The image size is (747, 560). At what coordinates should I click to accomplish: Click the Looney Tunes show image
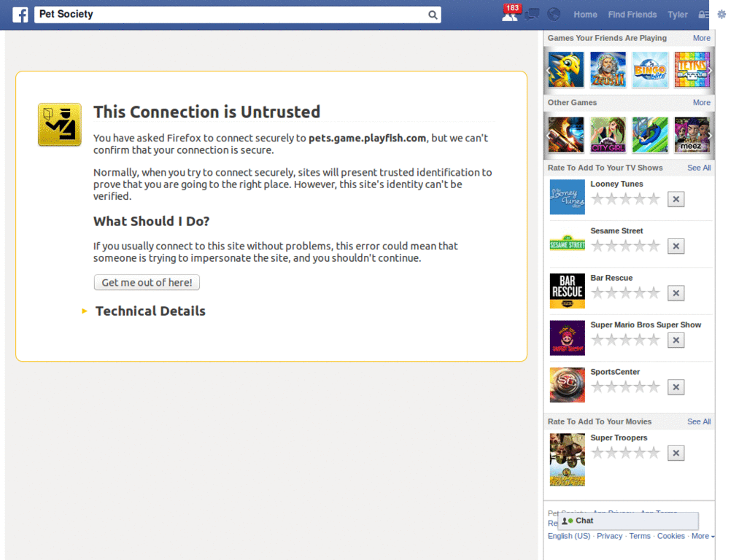point(567,197)
